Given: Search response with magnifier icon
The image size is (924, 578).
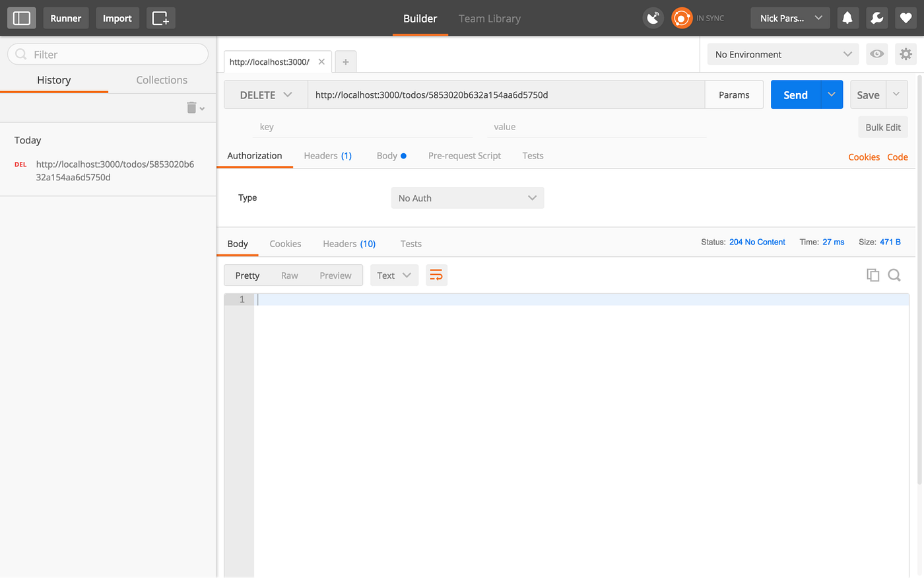Looking at the screenshot, I should [894, 275].
